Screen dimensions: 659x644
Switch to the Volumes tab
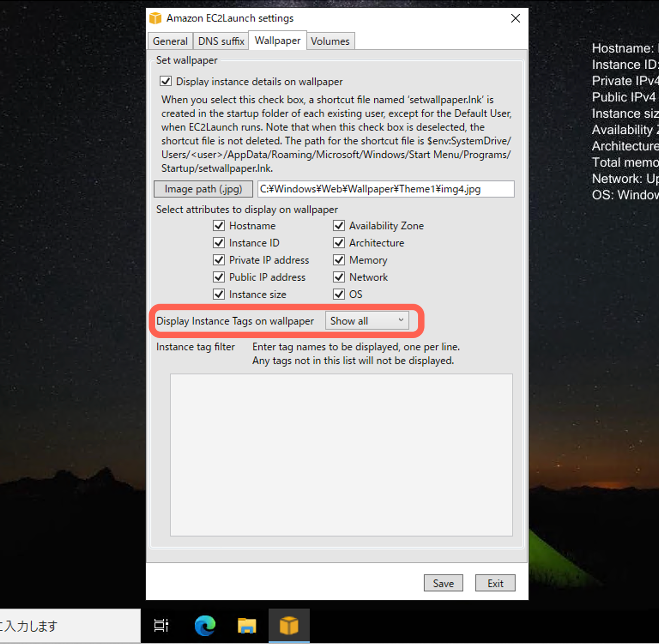click(330, 41)
